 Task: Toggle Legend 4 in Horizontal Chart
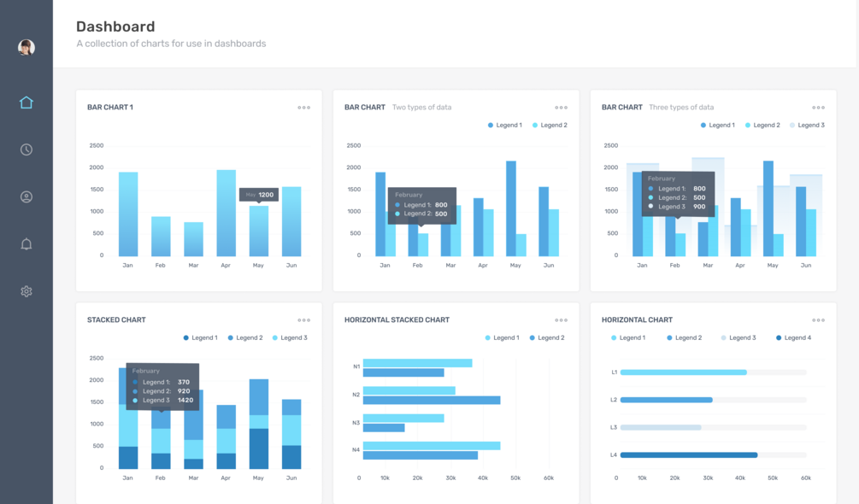click(793, 337)
